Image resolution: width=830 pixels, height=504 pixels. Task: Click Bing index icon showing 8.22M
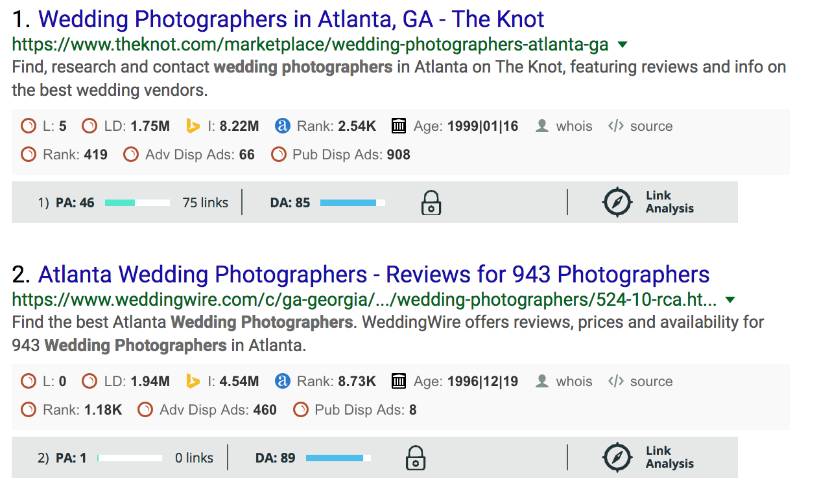click(x=193, y=126)
